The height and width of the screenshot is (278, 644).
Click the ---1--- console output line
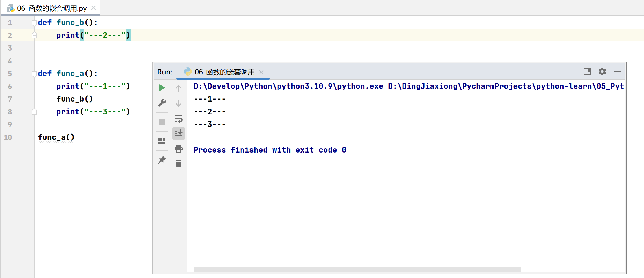click(210, 99)
